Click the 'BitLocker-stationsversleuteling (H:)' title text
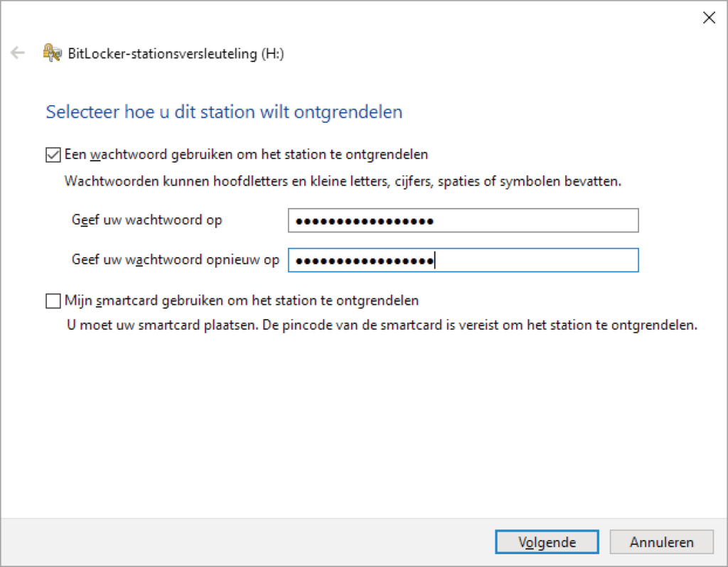This screenshot has height=567, width=728. click(176, 54)
